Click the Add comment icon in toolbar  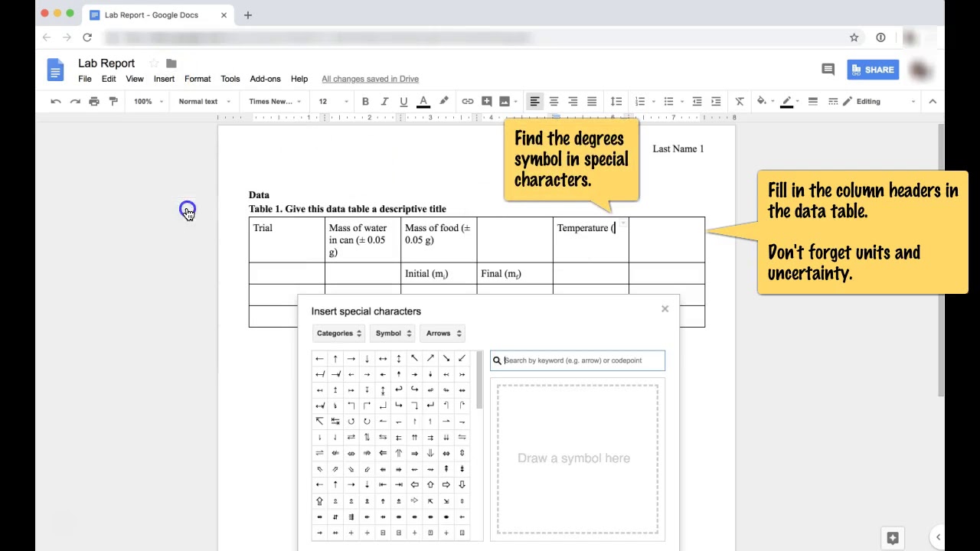pyautogui.click(x=487, y=101)
